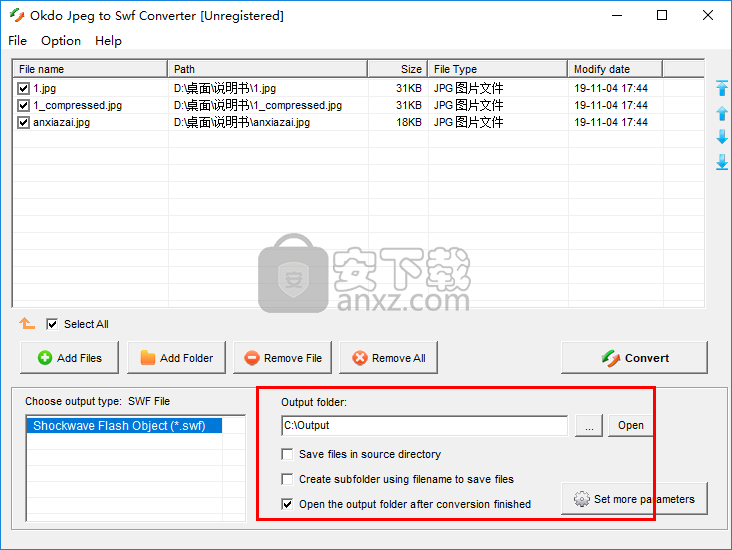
Task: Click the Remove All button
Action: 388,358
